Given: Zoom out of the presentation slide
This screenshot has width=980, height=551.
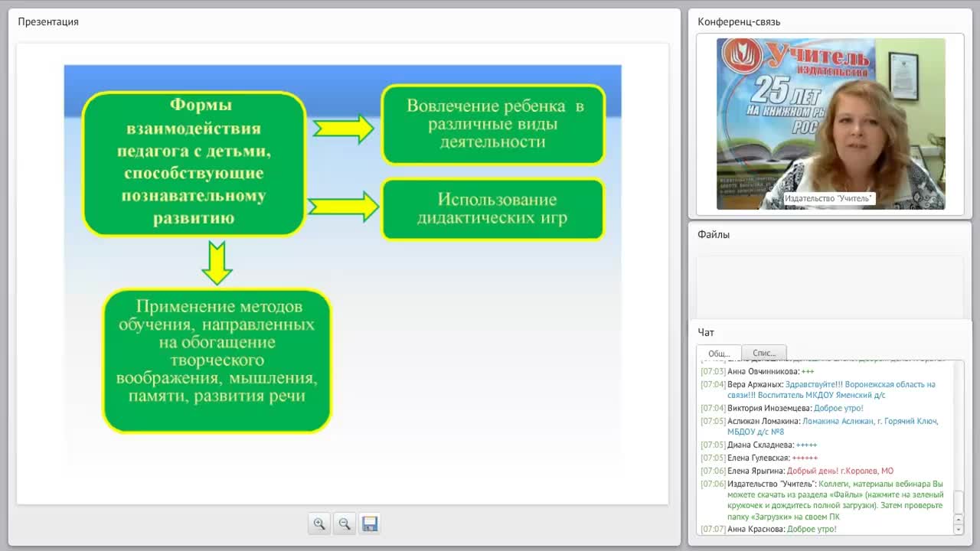Looking at the screenshot, I should point(345,523).
